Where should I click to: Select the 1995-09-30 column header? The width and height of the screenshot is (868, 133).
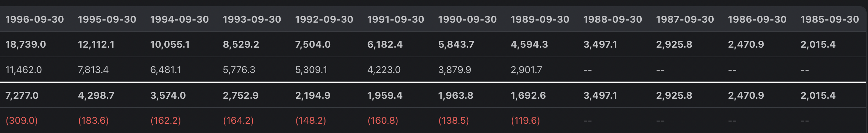(x=107, y=19)
